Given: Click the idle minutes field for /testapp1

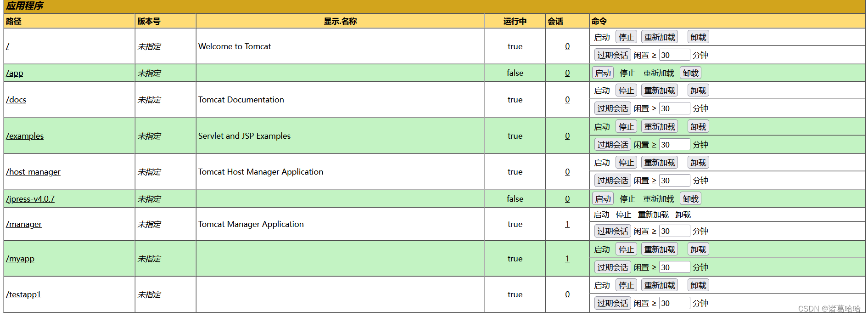Looking at the screenshot, I should (675, 303).
